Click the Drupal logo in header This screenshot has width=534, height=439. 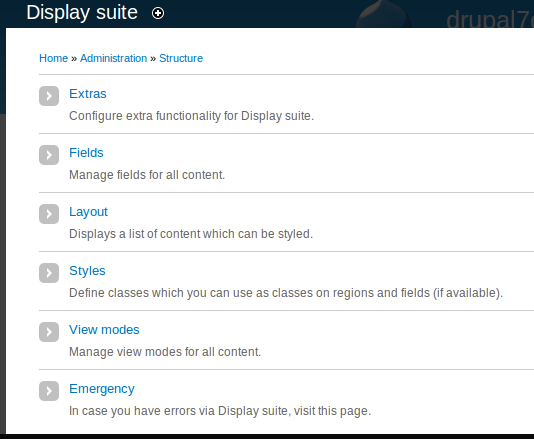coord(383,14)
